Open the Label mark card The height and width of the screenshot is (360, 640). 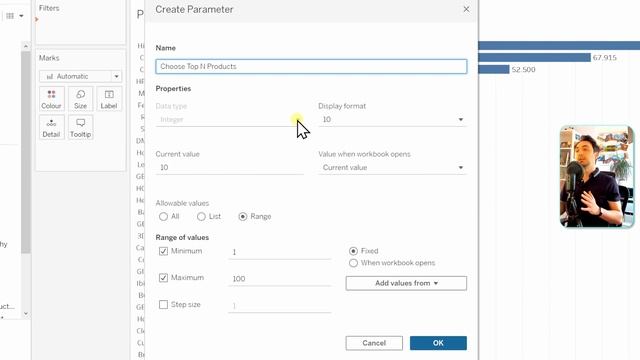coord(109,99)
